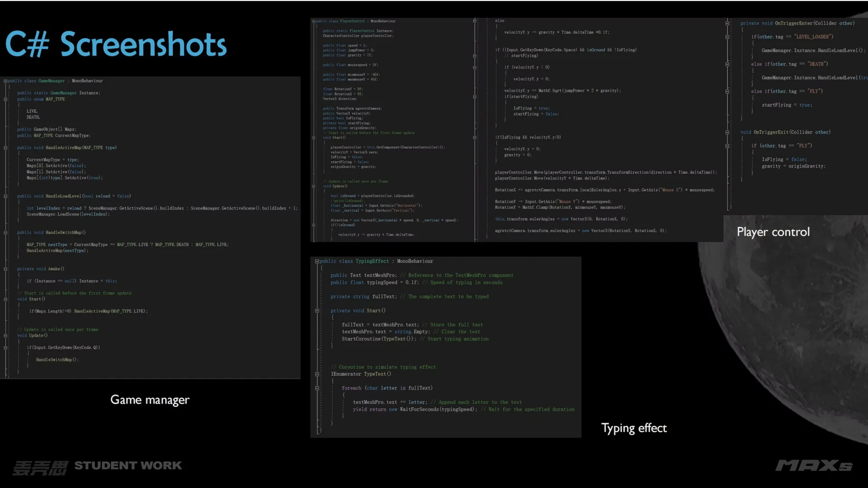Click the 'Game manager' caption
The width and height of the screenshot is (868, 488).
coord(150,400)
